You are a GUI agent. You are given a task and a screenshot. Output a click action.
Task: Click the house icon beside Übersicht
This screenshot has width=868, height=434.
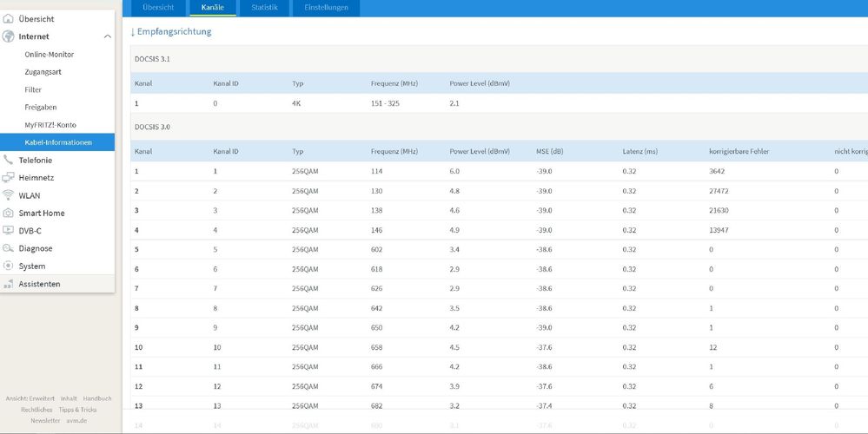click(9, 18)
